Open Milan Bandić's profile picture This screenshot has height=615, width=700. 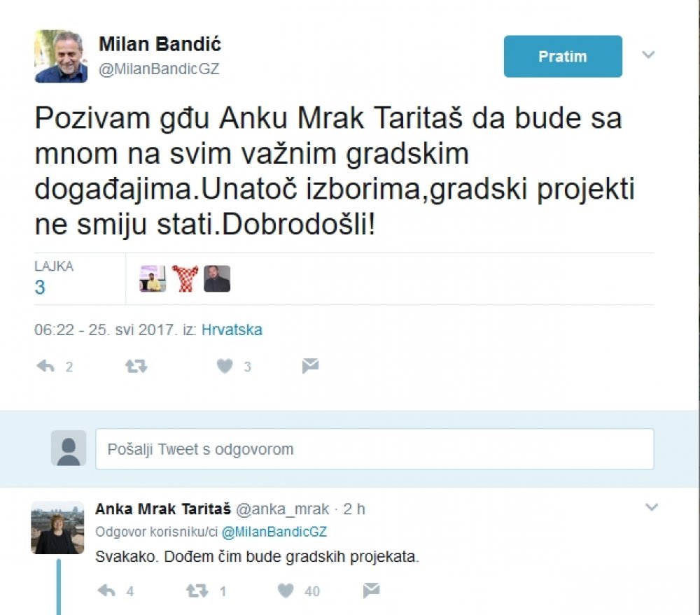pos(61,56)
